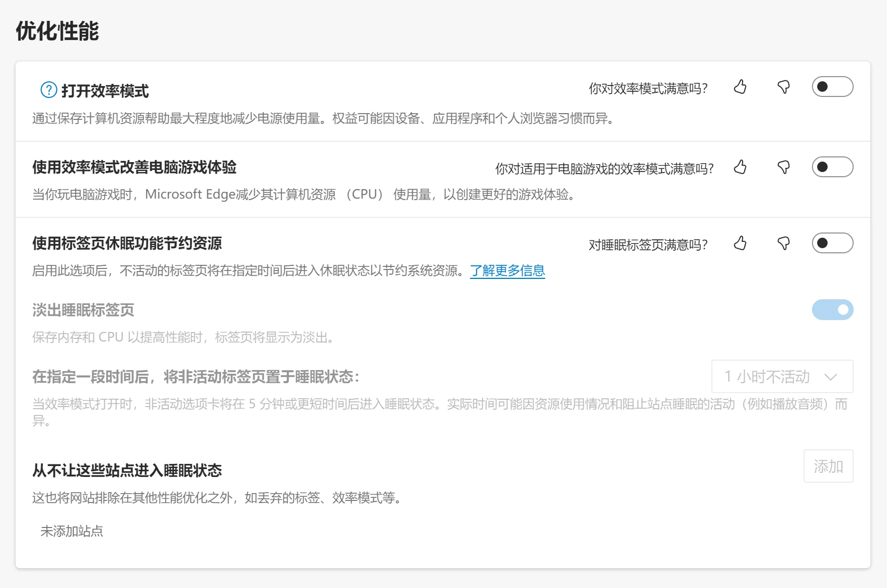This screenshot has width=887, height=588.
Task: Turn on the 打开效率模式 switch
Action: pos(832,87)
